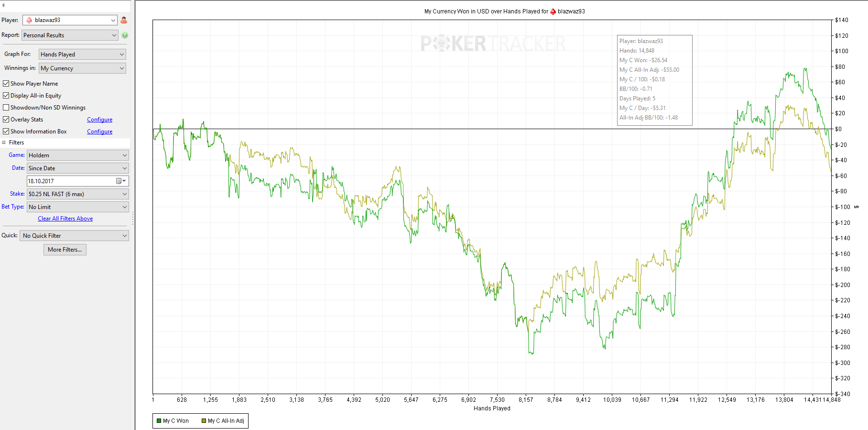Open the Bet Type dropdown showing No Limit

point(78,207)
